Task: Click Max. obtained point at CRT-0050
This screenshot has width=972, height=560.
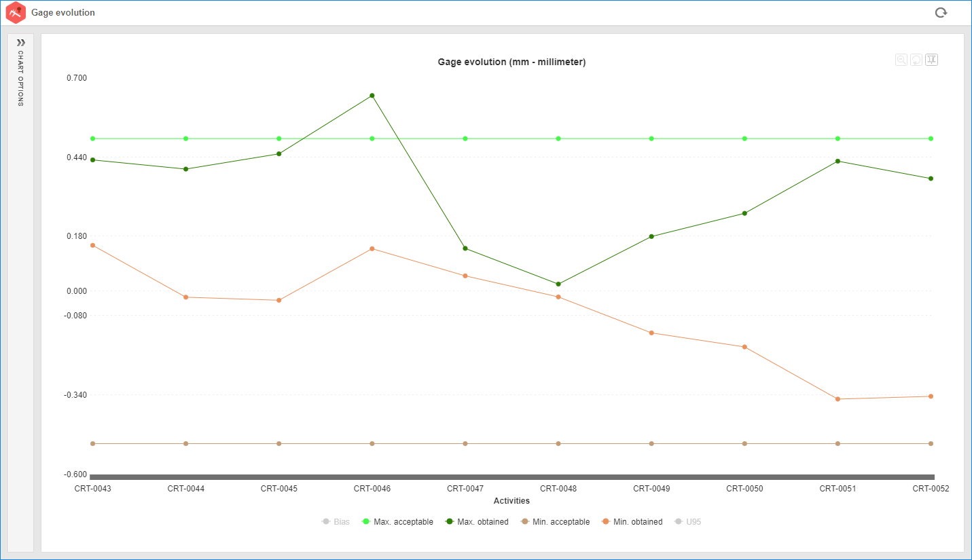Action: (744, 213)
